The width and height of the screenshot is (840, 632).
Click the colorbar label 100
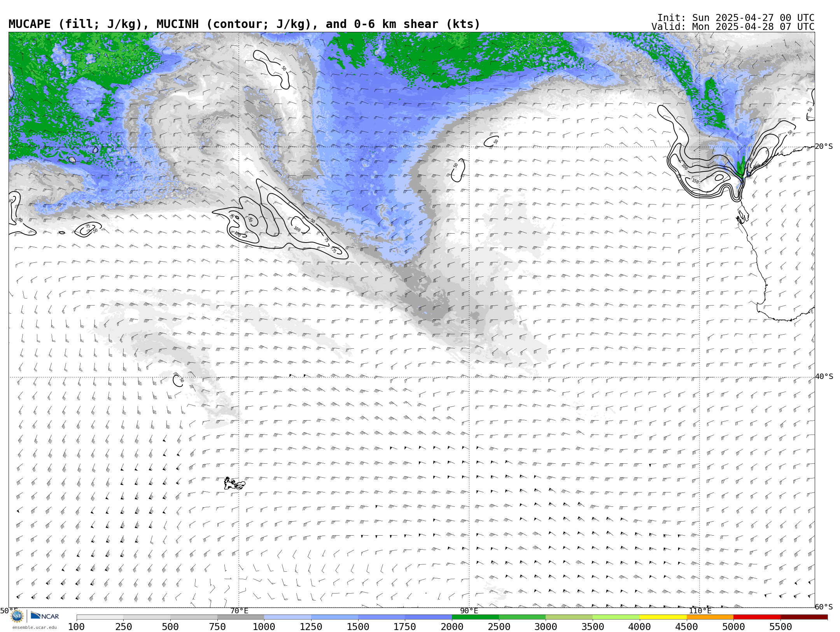coord(77,627)
